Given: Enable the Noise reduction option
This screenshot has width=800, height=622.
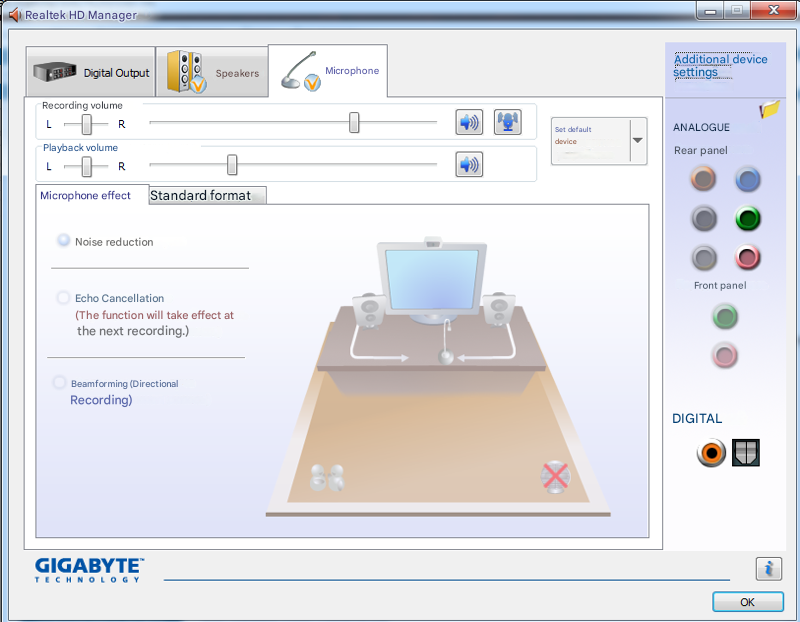Looking at the screenshot, I should [x=64, y=240].
